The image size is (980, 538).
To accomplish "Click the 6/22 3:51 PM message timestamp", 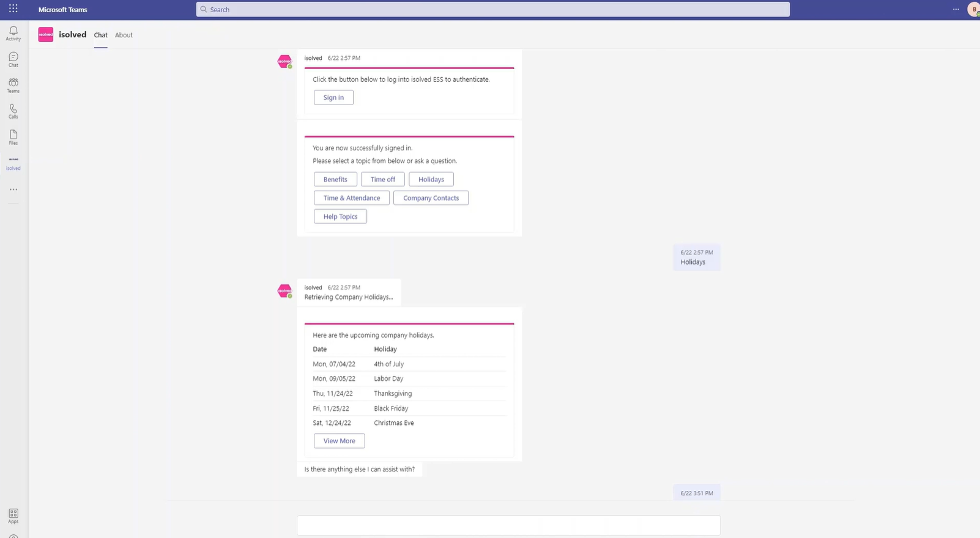I will (697, 493).
